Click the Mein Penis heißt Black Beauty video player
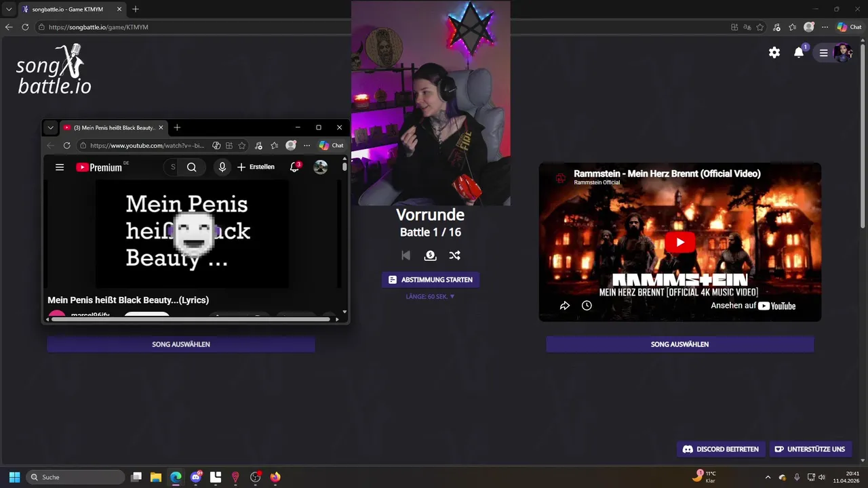Image resolution: width=868 pixels, height=488 pixels. point(192,234)
